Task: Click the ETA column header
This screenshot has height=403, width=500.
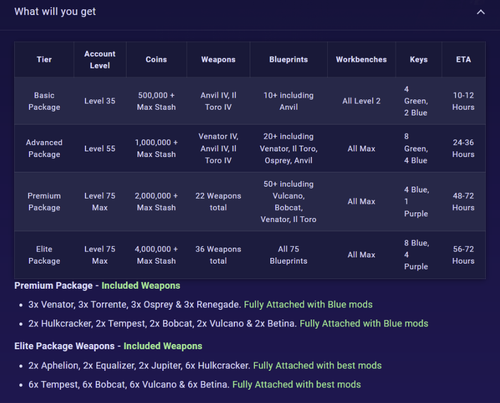Action: tap(463, 59)
